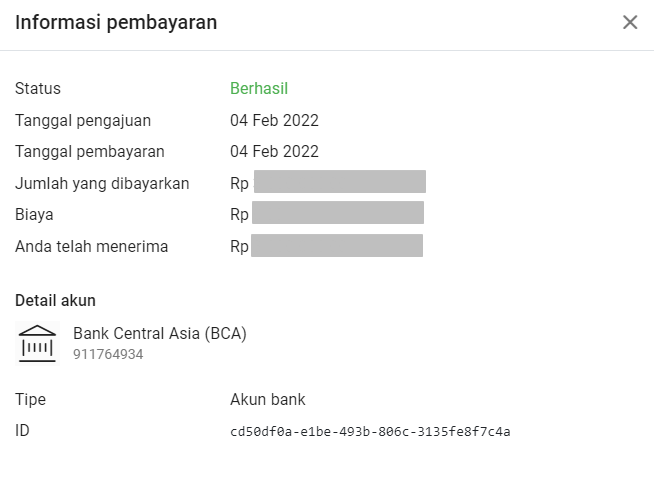The height and width of the screenshot is (493, 654).
Task: Click the ID label
Action: [x=22, y=431]
